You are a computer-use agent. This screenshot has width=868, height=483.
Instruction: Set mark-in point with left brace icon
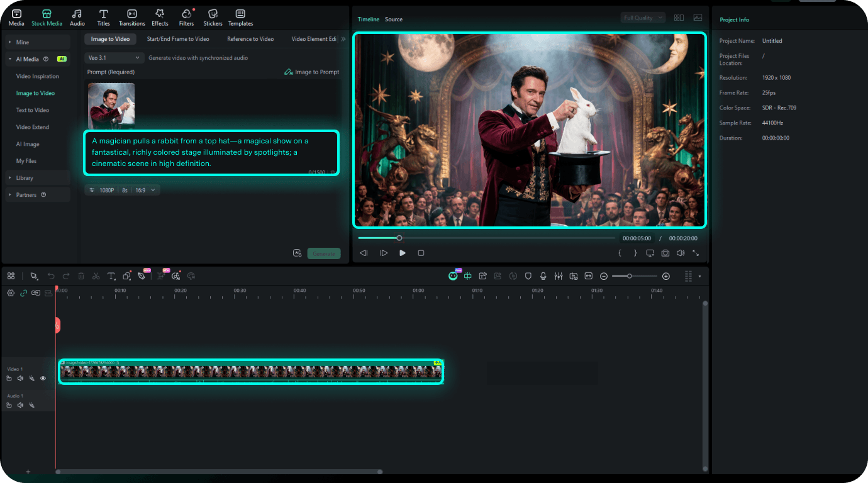point(620,253)
